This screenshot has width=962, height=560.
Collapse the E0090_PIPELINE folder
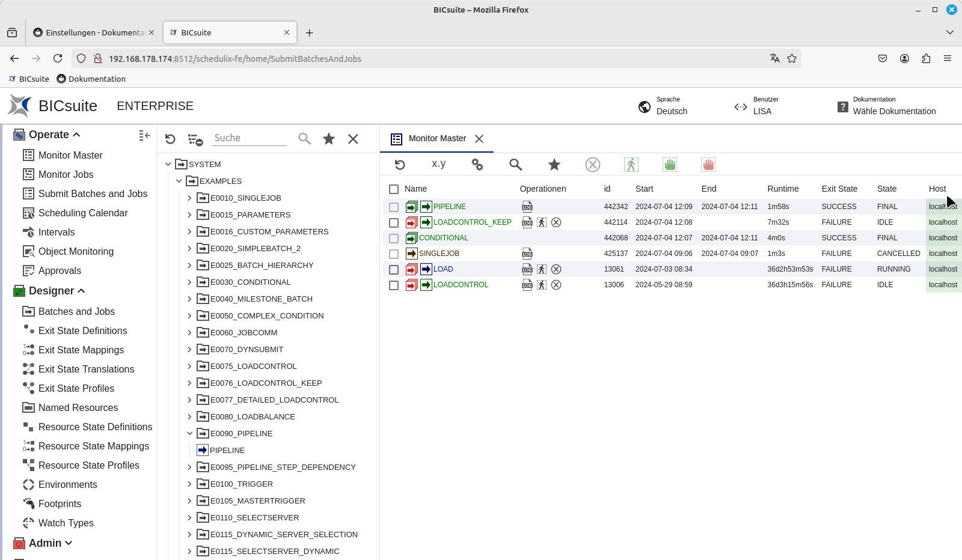click(189, 433)
